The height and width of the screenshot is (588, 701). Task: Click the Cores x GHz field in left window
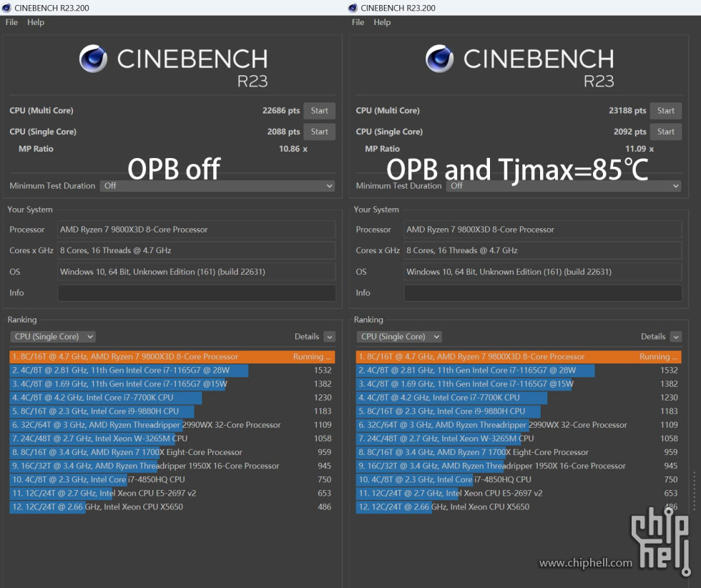coord(197,250)
